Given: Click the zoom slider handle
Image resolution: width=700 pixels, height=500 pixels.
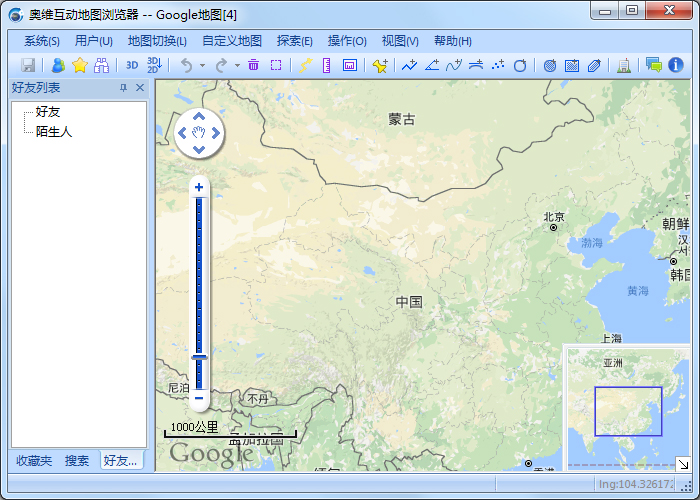Looking at the screenshot, I should (199, 357).
